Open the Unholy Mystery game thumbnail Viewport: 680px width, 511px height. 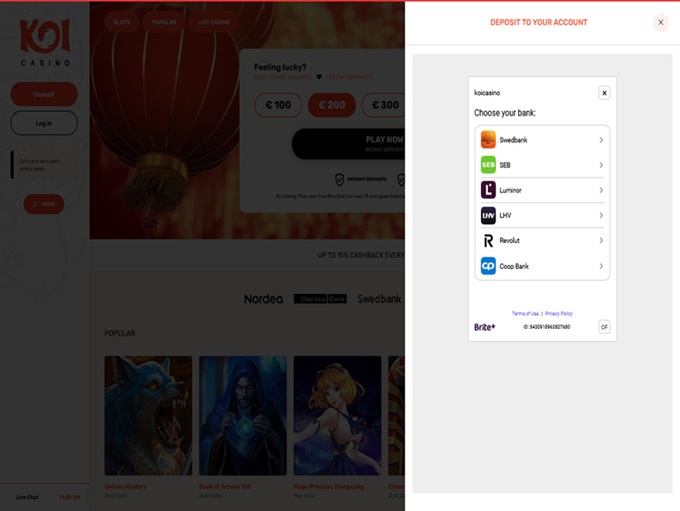tap(148, 415)
